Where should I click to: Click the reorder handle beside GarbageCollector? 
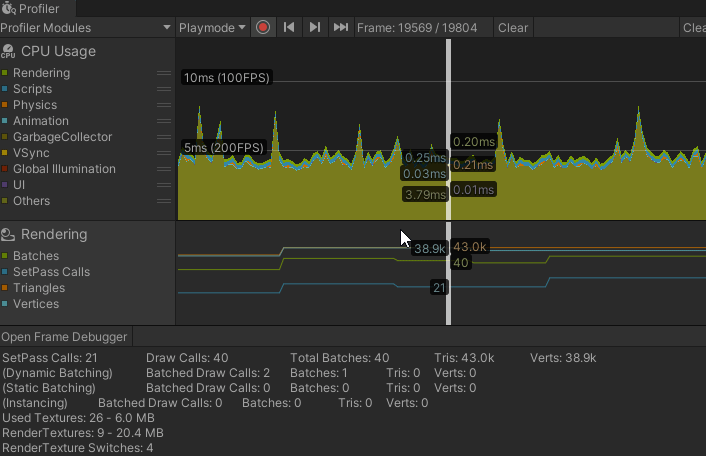click(x=164, y=137)
